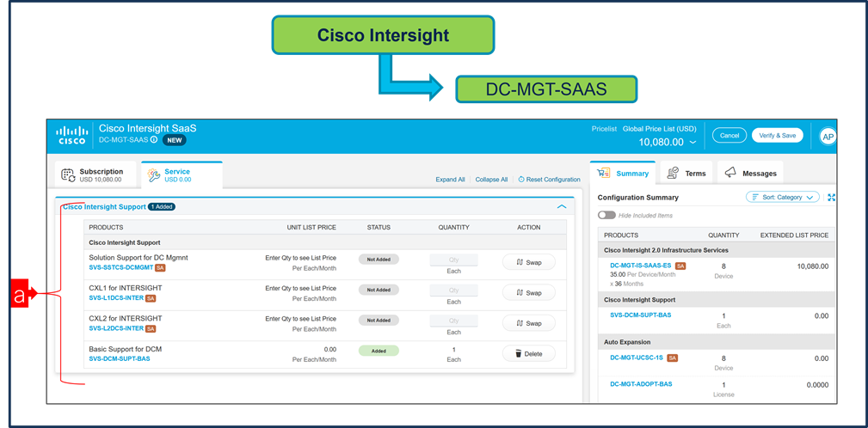Click the AP user avatar
The height and width of the screenshot is (428, 868).
click(x=828, y=138)
